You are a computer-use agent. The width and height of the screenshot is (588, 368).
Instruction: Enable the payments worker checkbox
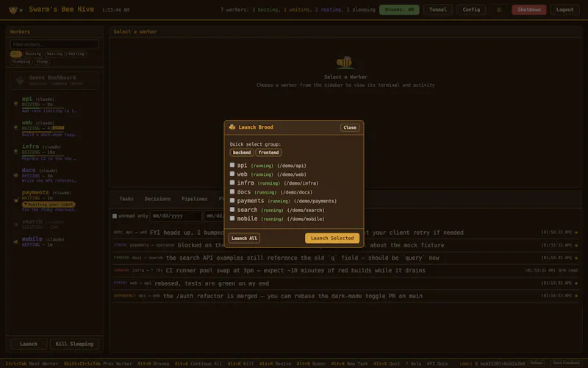[x=232, y=200]
